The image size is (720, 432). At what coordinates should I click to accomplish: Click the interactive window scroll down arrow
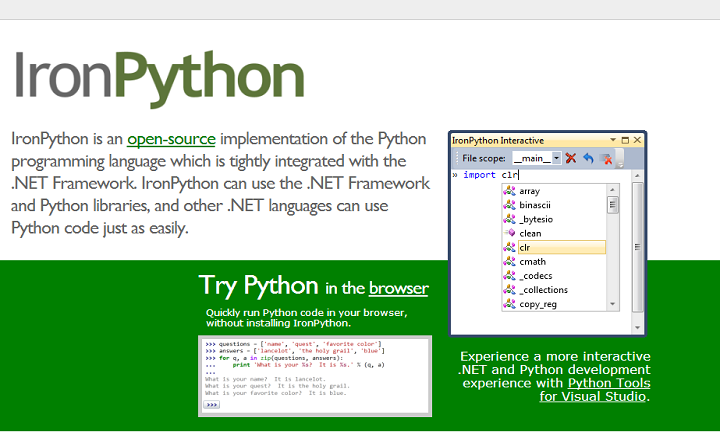[637, 328]
